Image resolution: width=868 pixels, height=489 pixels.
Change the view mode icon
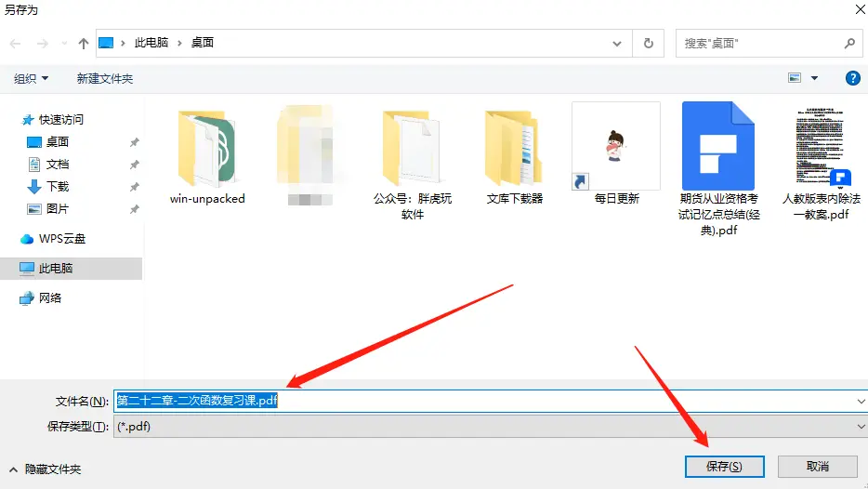tap(795, 78)
